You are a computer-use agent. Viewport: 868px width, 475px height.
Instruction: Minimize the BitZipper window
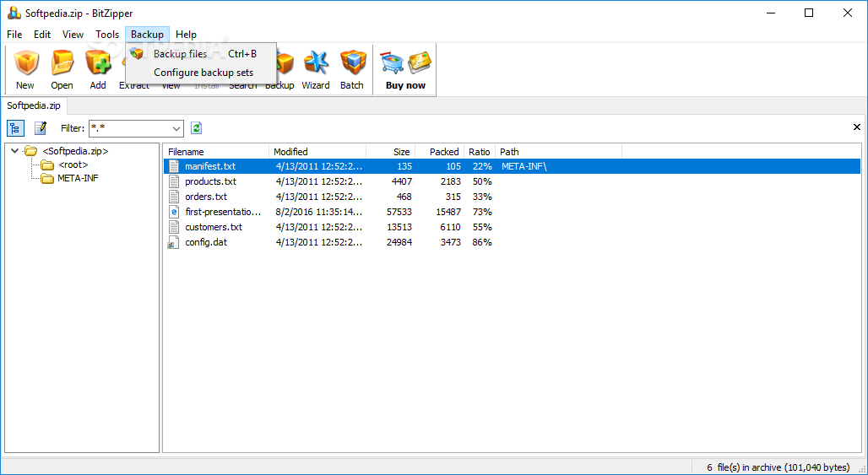click(771, 13)
